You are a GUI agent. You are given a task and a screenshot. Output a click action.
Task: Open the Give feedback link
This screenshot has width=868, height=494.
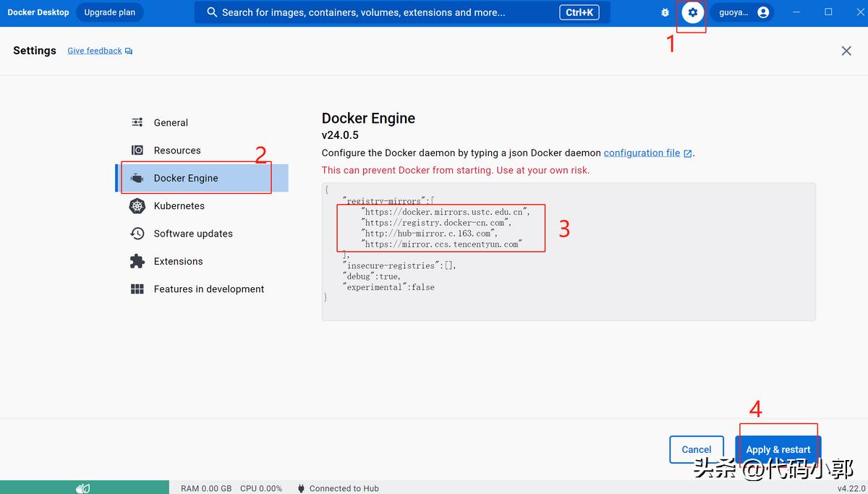point(94,50)
